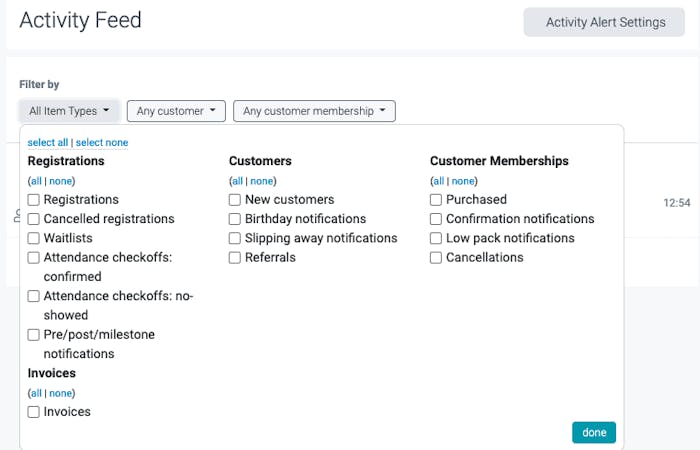The height and width of the screenshot is (450, 700).
Task: Click the top select none link
Action: (102, 143)
